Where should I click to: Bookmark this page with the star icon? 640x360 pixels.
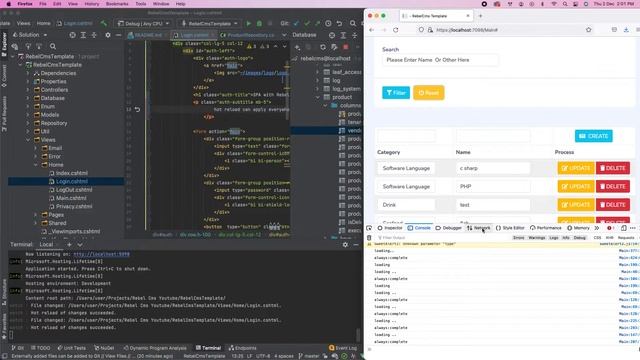[588, 30]
